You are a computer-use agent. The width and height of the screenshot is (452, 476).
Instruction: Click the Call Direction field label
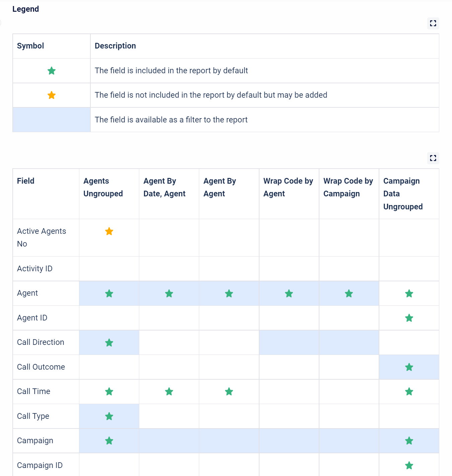click(41, 342)
